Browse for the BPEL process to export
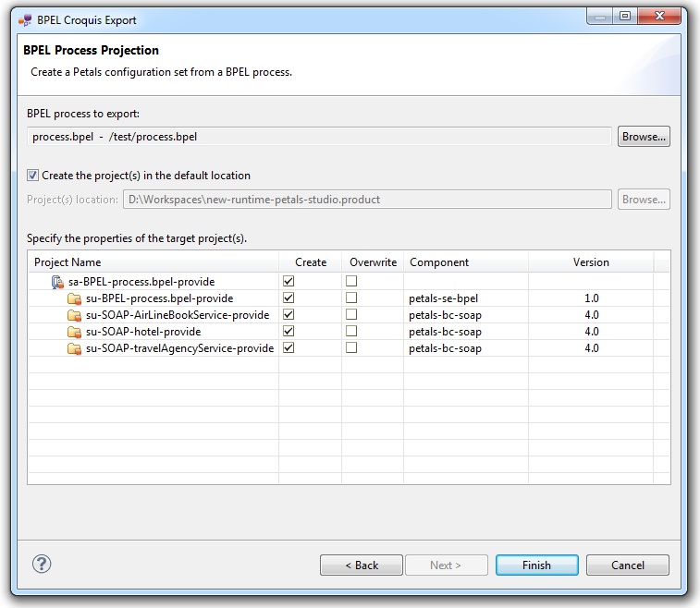This screenshot has height=608, width=700. (x=644, y=137)
